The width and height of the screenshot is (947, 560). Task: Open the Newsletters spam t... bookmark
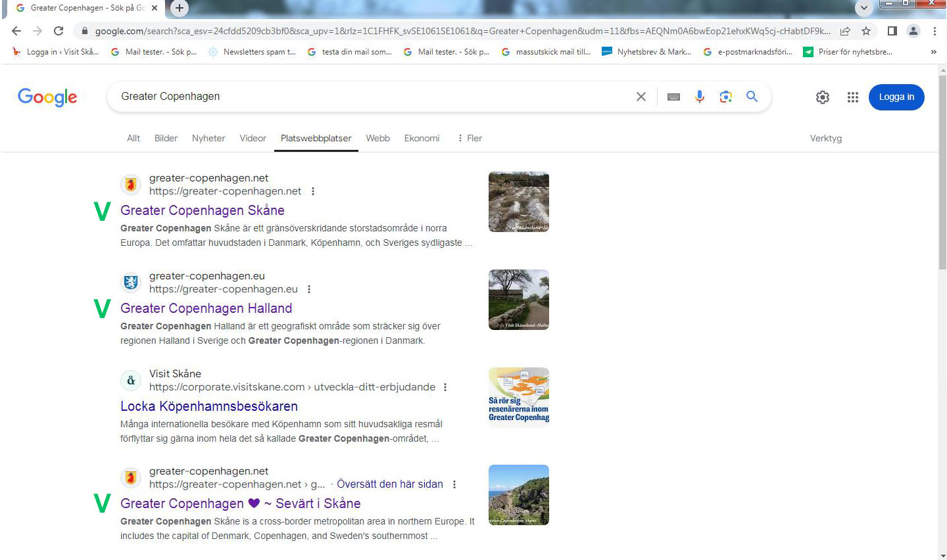point(253,52)
